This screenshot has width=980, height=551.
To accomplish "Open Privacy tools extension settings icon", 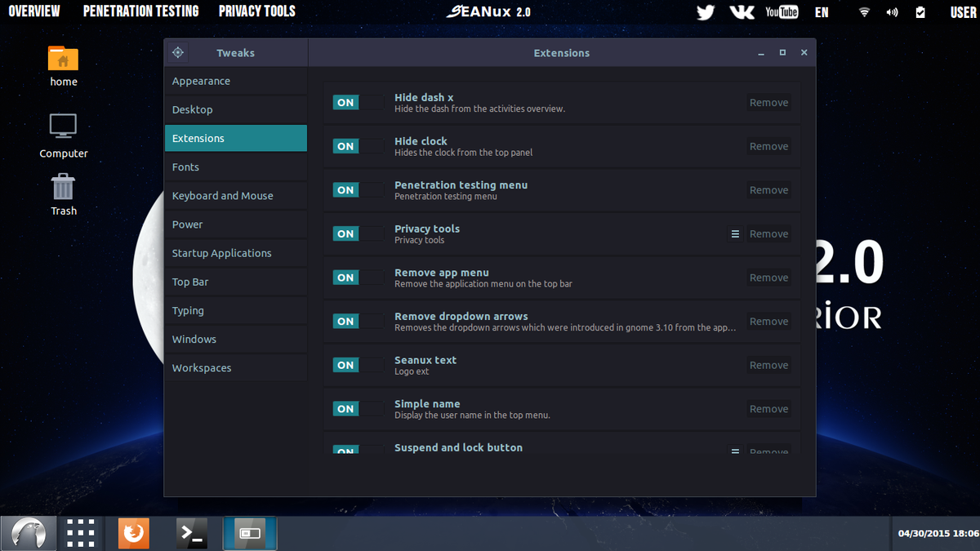I will click(735, 233).
